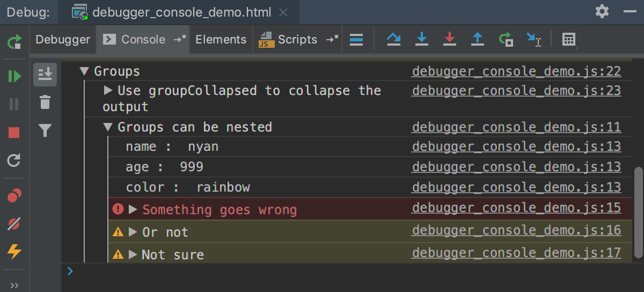Open console filter funnel icon
This screenshot has height=292, width=644.
pos(45,130)
